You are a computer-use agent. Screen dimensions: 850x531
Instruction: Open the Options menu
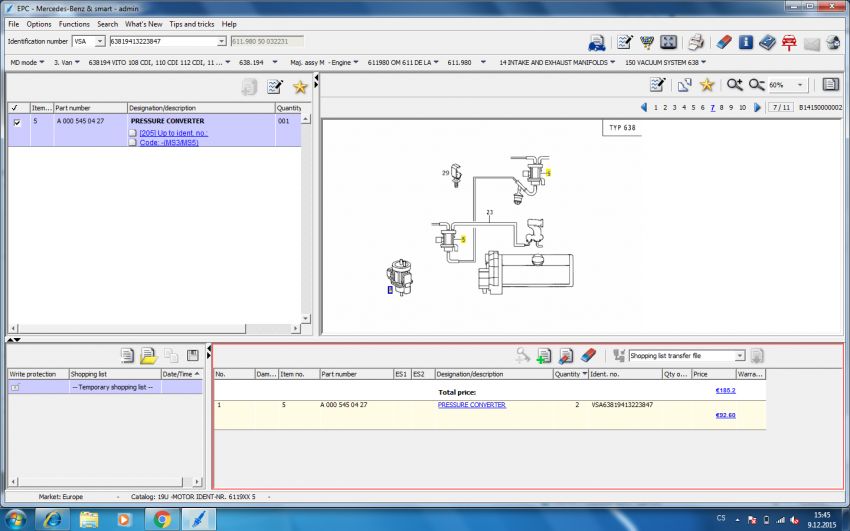point(39,24)
